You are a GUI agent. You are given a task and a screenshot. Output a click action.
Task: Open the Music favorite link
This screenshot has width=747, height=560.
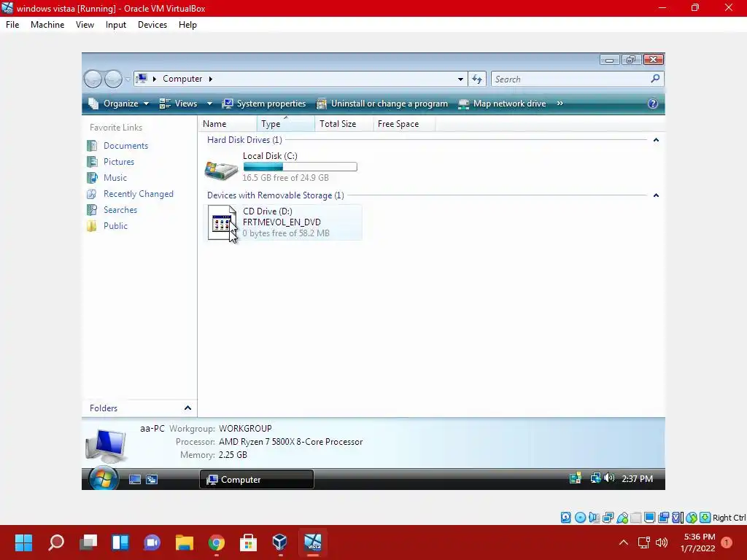click(x=115, y=178)
